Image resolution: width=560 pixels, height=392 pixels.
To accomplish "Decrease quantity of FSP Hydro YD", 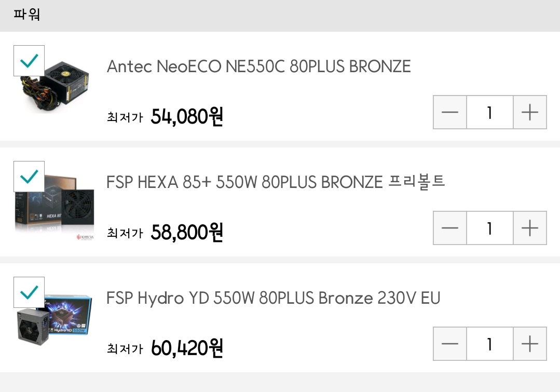I will click(x=450, y=344).
